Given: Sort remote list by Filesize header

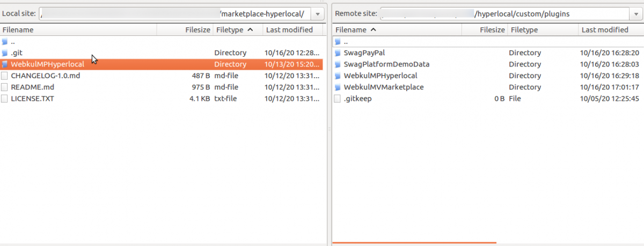Looking at the screenshot, I should tap(491, 30).
